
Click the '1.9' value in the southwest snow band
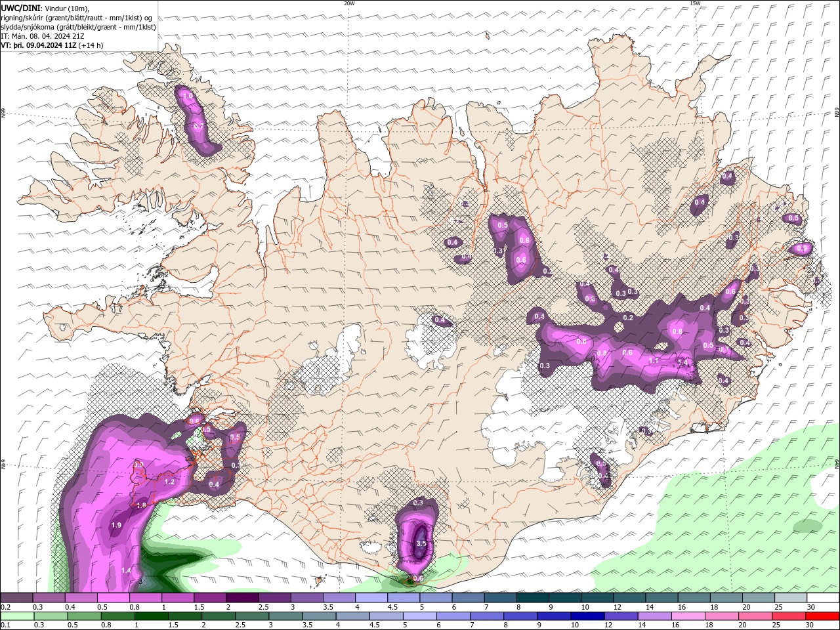[x=117, y=525]
